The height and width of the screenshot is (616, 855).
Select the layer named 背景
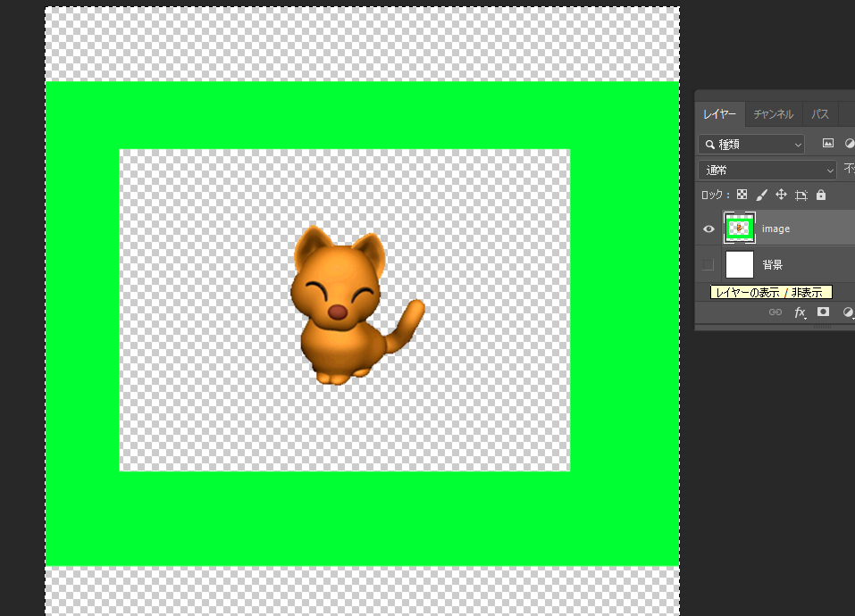[772, 264]
